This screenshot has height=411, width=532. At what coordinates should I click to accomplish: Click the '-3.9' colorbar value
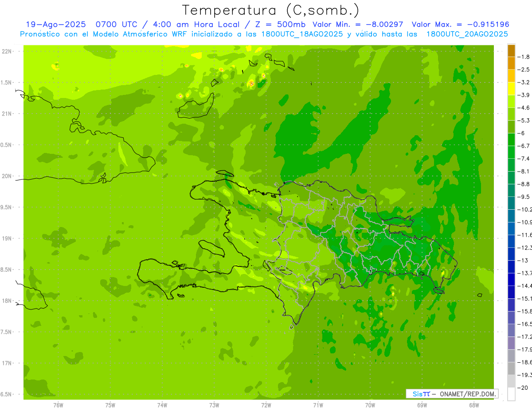point(524,95)
